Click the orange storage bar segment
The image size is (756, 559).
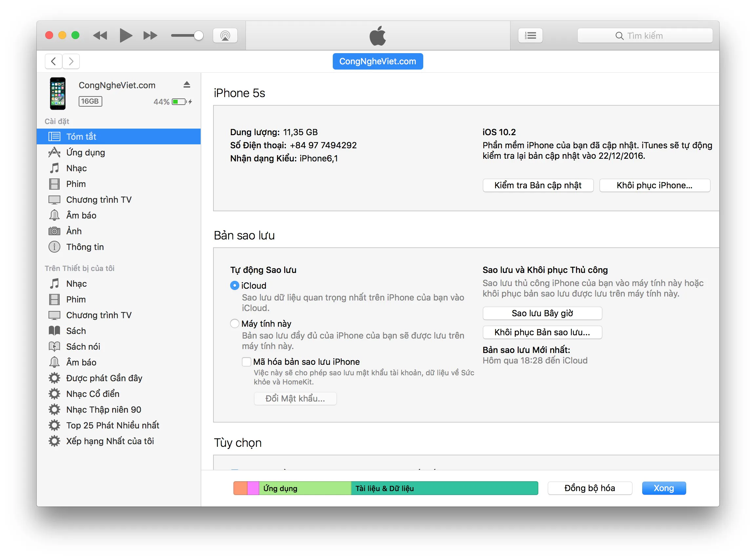pos(240,488)
